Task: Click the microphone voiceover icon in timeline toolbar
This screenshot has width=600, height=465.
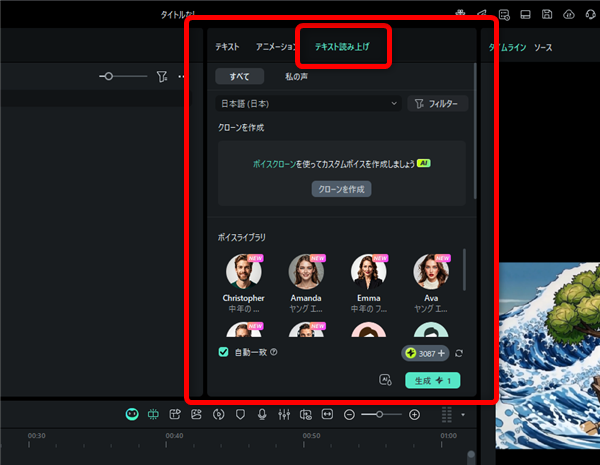Action: pyautogui.click(x=262, y=414)
